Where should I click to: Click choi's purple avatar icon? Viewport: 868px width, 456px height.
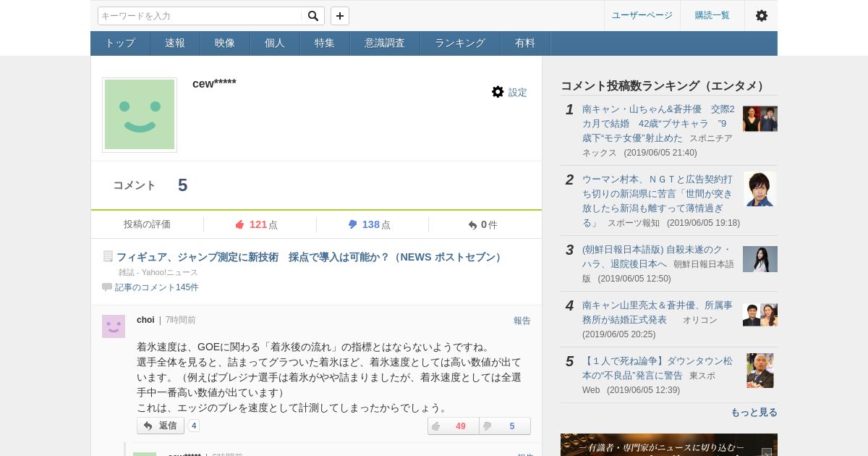pos(114,326)
